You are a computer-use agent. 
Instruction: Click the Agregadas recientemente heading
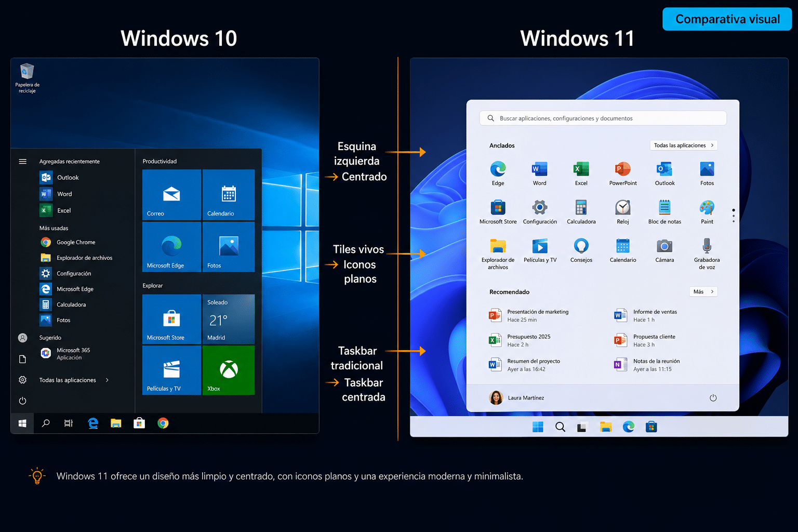69,162
